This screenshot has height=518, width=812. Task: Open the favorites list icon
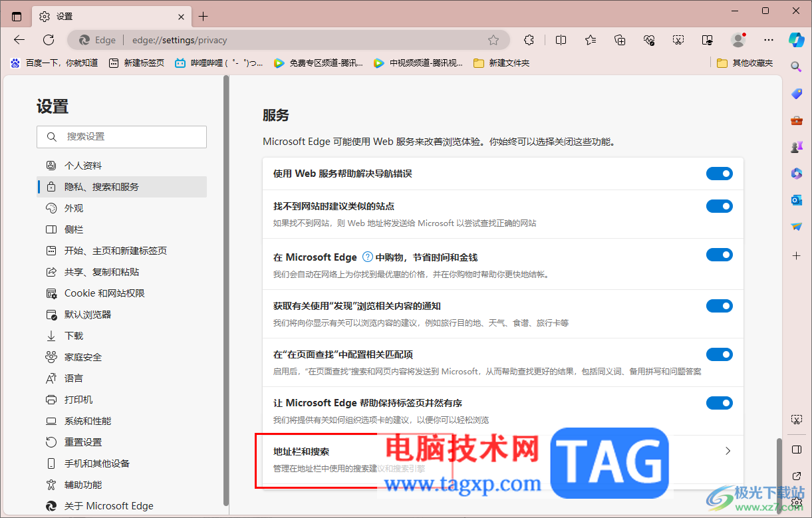coord(591,40)
